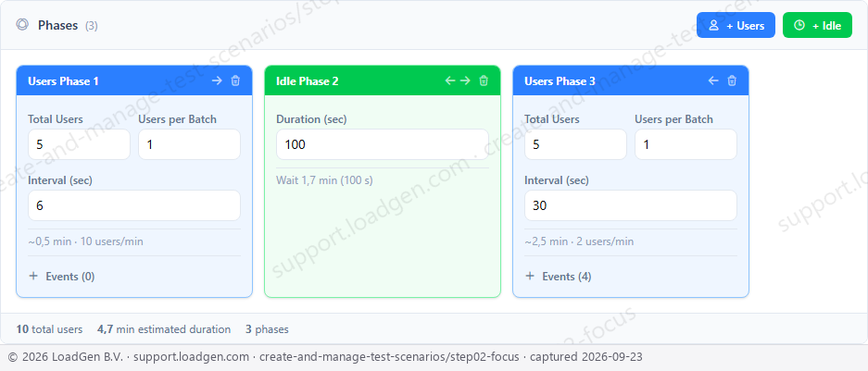Click Total Users field in Users Phase 1
Screen dimensions: 868x371
click(79, 144)
